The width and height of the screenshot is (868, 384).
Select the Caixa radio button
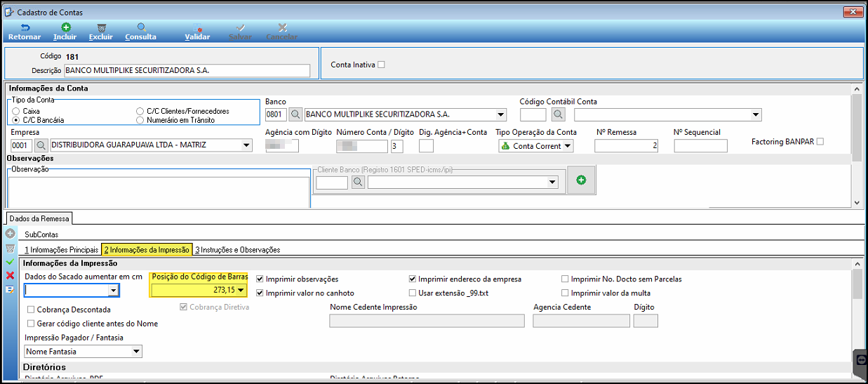coord(16,111)
